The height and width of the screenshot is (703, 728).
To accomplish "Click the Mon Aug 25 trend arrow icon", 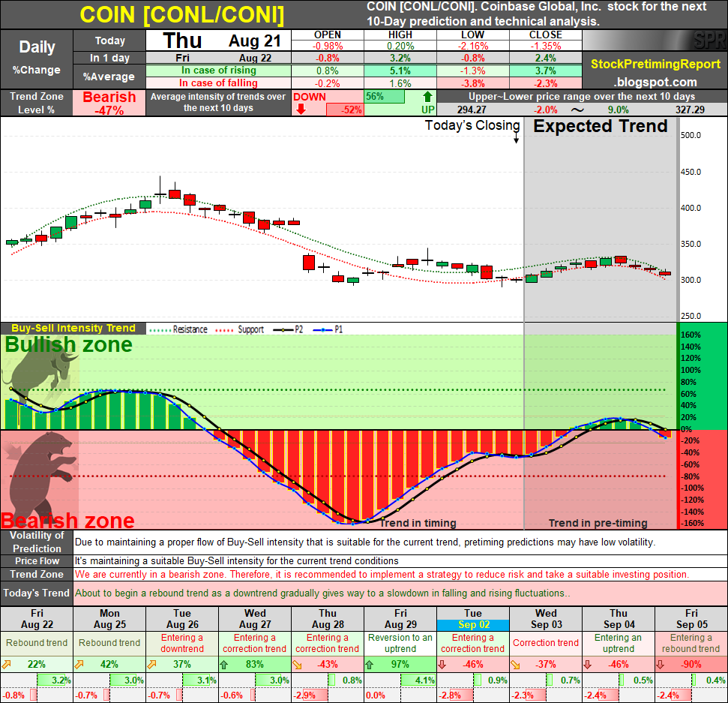I will point(79,665).
